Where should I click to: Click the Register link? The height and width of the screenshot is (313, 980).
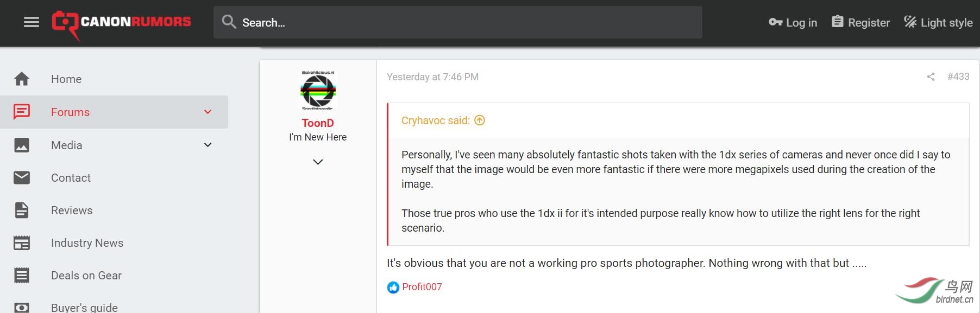coord(861,22)
